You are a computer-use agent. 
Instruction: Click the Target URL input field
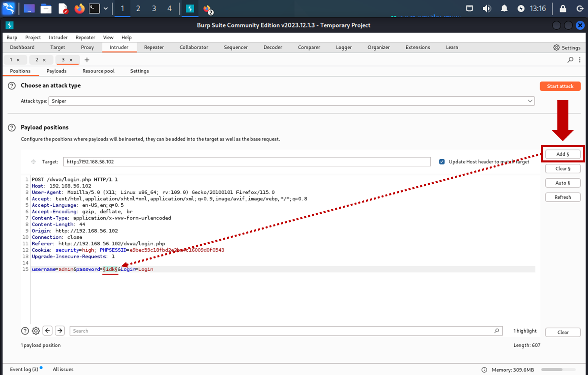[247, 162]
